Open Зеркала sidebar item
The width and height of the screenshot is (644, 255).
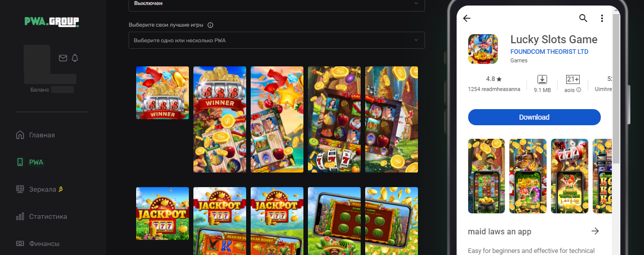pyautogui.click(x=39, y=190)
